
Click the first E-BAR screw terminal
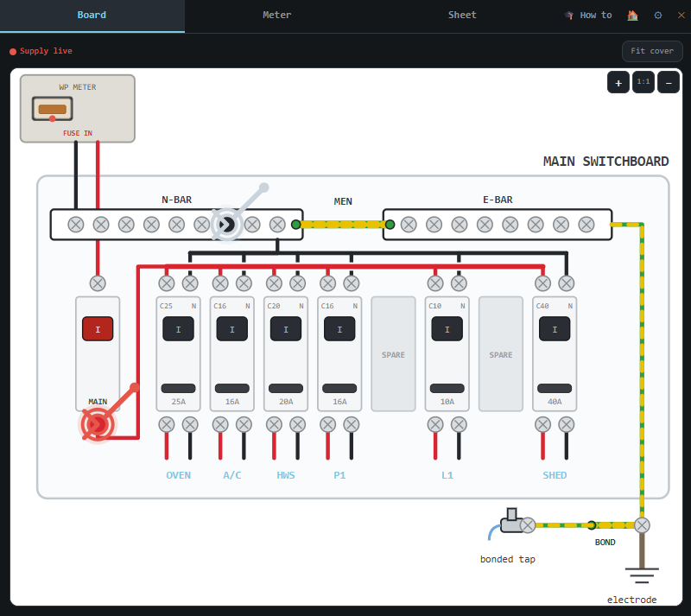pyautogui.click(x=409, y=225)
